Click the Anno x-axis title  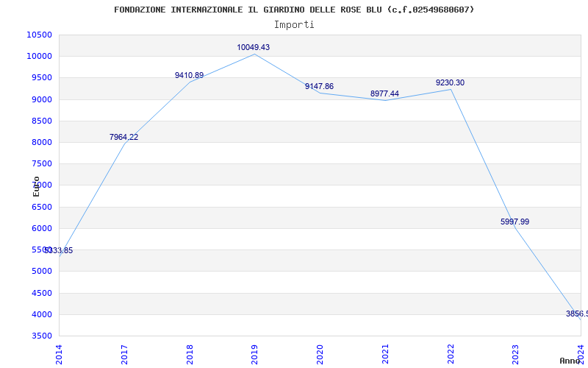click(570, 361)
